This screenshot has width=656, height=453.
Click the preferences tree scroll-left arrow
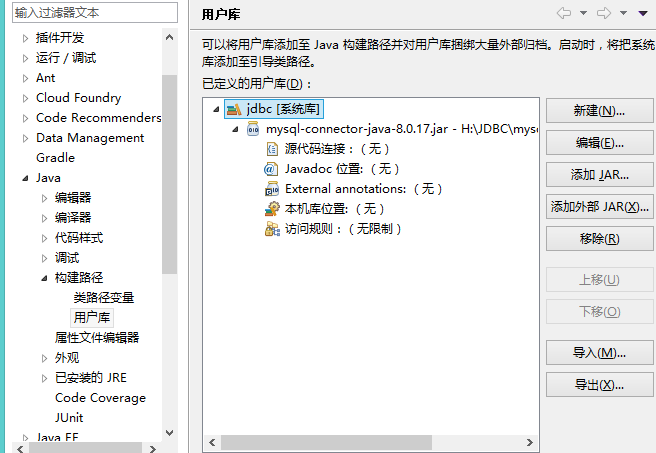coord(20,449)
